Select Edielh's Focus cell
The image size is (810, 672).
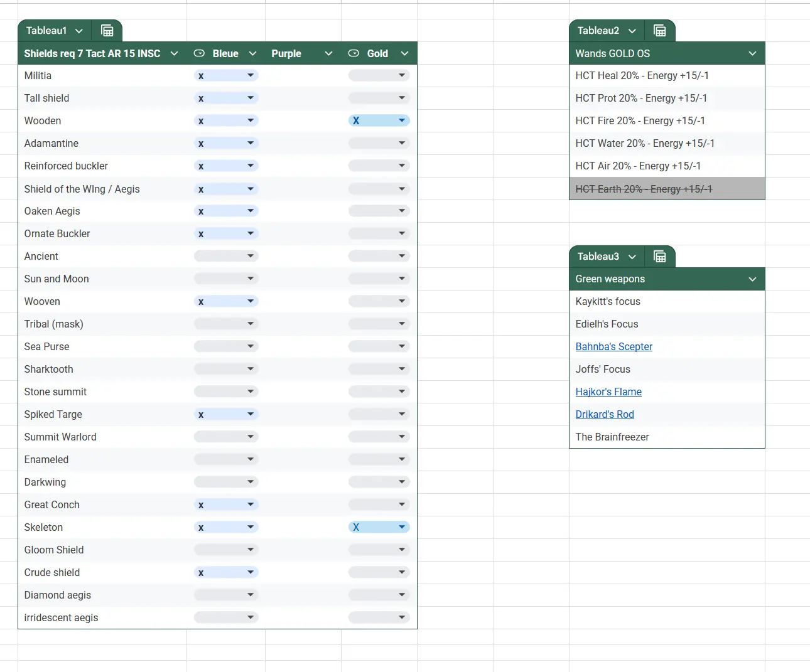coord(667,324)
